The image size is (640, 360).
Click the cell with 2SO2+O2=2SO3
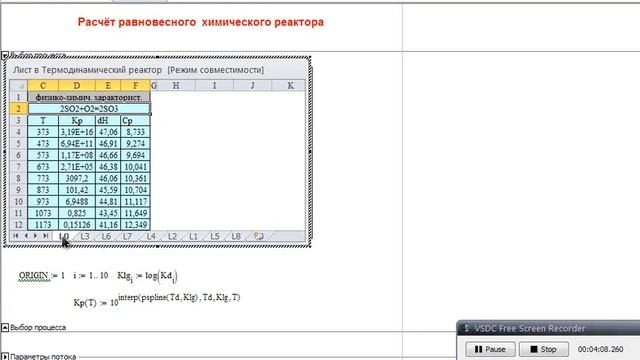[x=89, y=109]
